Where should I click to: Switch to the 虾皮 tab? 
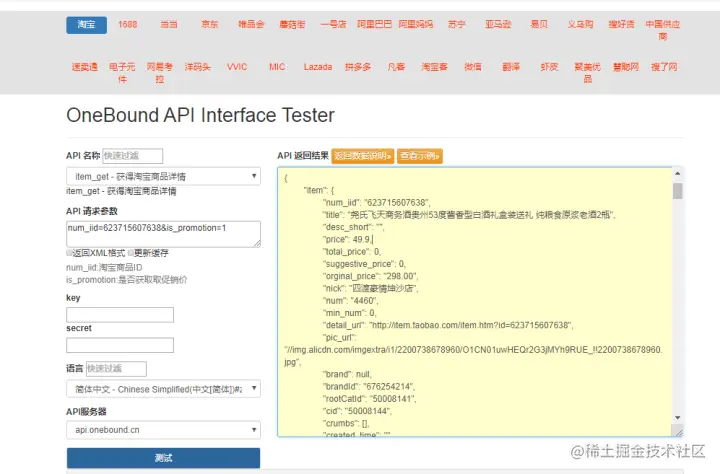549,67
